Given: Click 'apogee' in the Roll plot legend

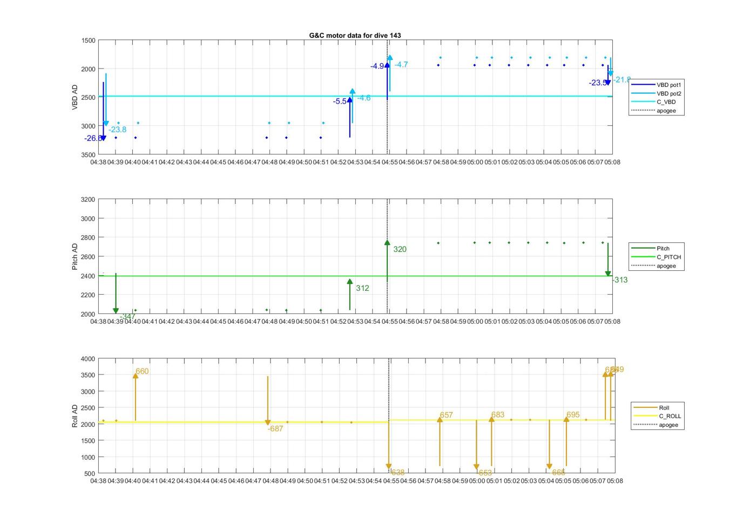Looking at the screenshot, I should click(x=656, y=425).
